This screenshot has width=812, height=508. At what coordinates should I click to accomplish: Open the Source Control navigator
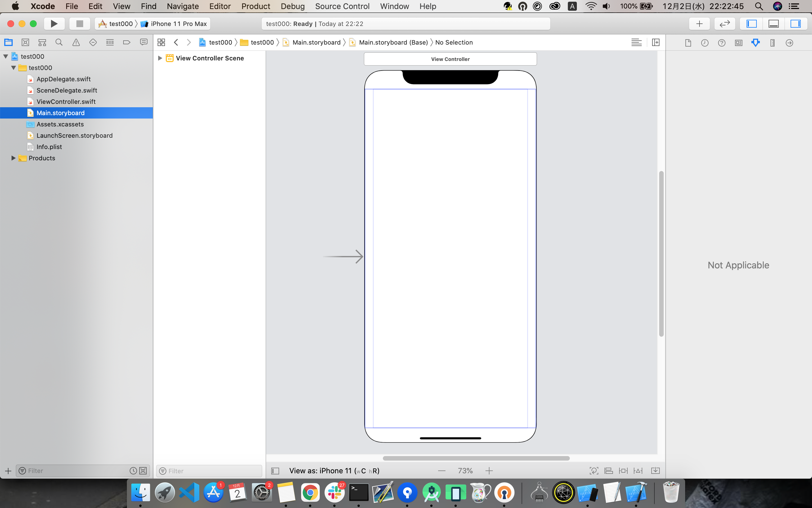click(25, 42)
